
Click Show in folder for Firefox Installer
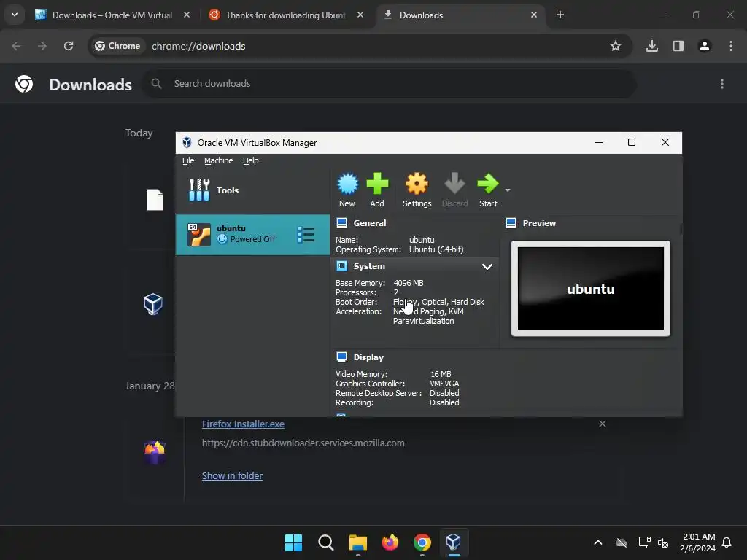tap(232, 475)
